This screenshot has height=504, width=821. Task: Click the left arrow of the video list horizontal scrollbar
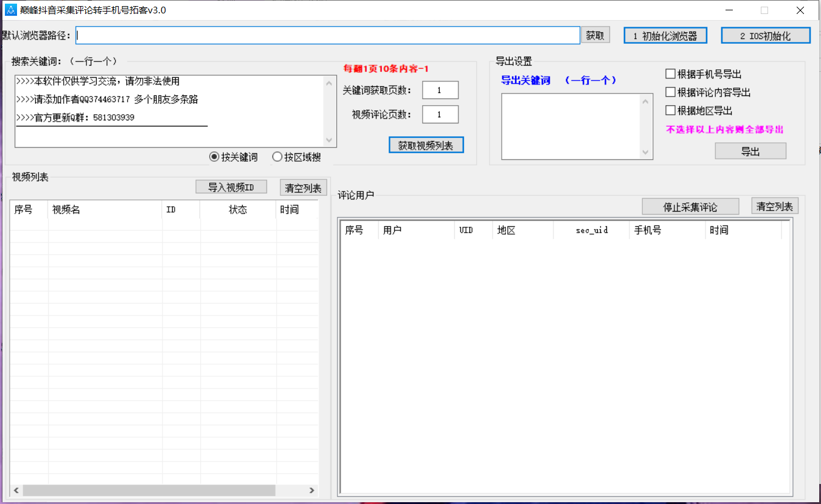(x=16, y=490)
